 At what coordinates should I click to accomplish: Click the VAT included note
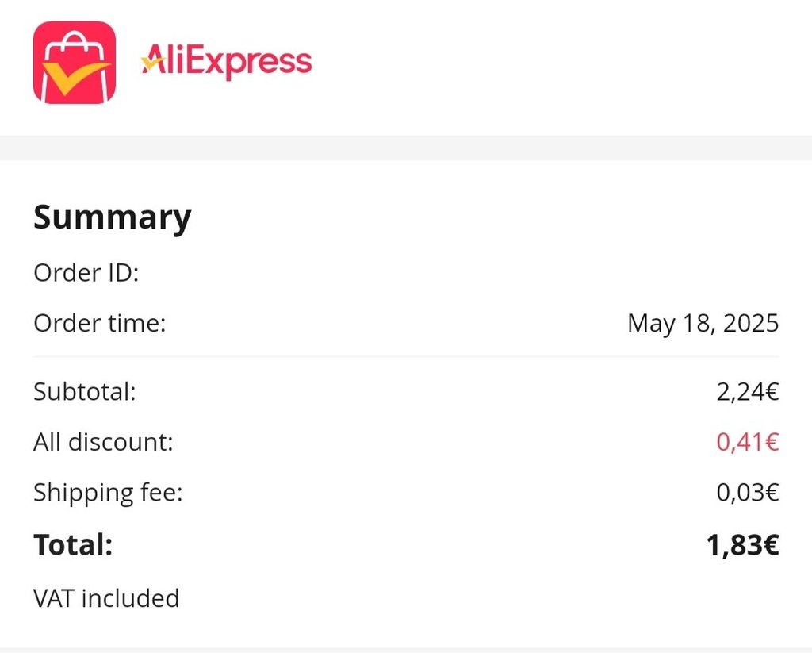pos(106,598)
